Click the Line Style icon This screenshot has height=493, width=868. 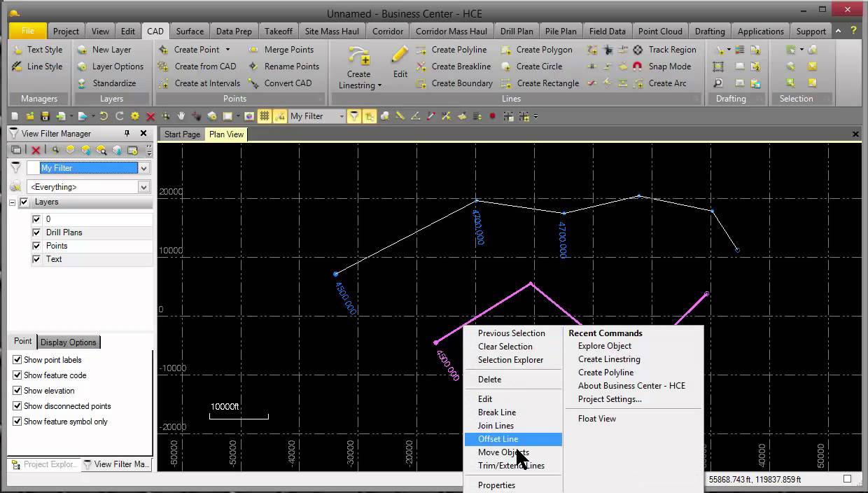(x=17, y=67)
